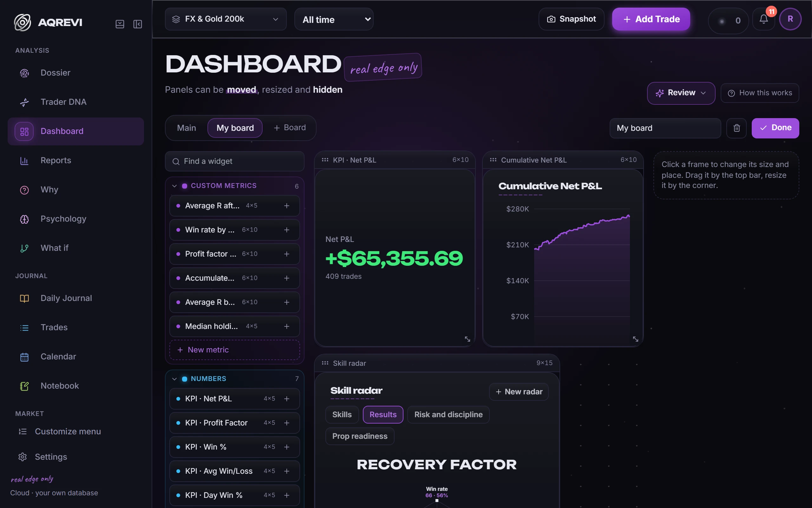Add Median holdi... widget with plus
Screen dimensions: 812x508
pyautogui.click(x=286, y=326)
